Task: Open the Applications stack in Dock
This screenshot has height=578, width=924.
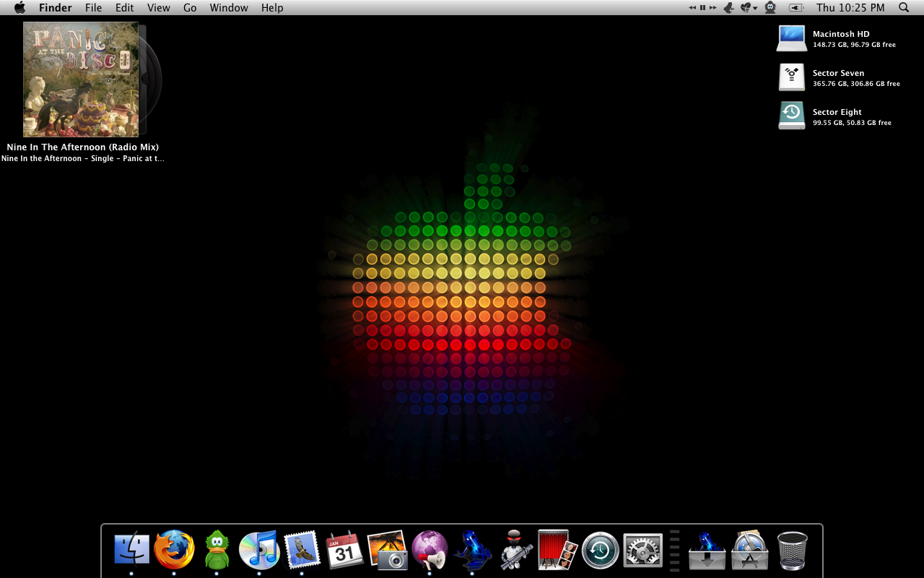Action: 750,550
